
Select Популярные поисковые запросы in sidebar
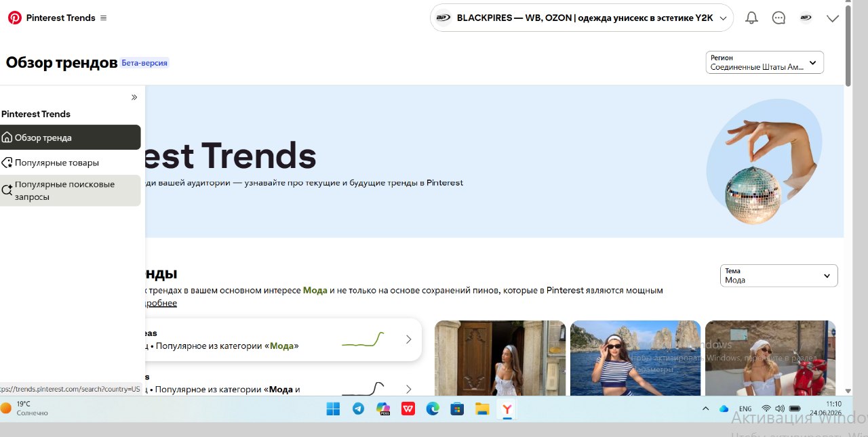point(71,190)
